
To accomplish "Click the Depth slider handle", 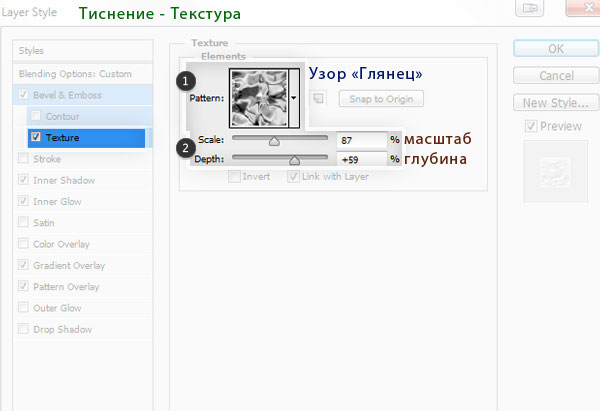I will (x=294, y=160).
